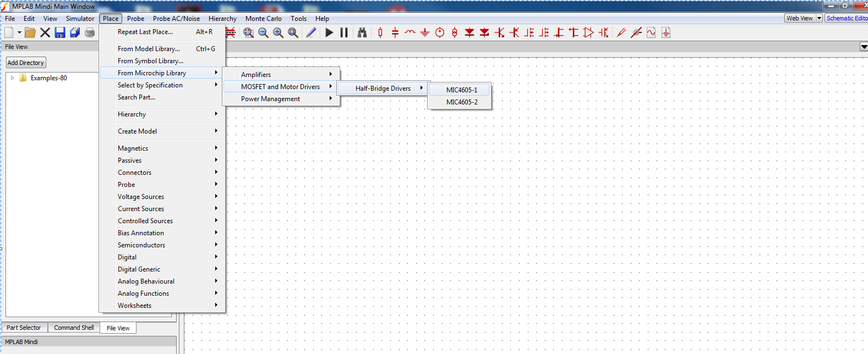Select the differential probe icon
This screenshot has height=354, width=868.
[x=636, y=32]
